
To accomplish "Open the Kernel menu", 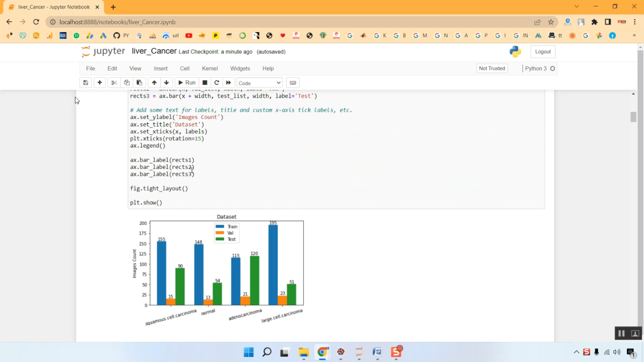I will (x=210, y=68).
